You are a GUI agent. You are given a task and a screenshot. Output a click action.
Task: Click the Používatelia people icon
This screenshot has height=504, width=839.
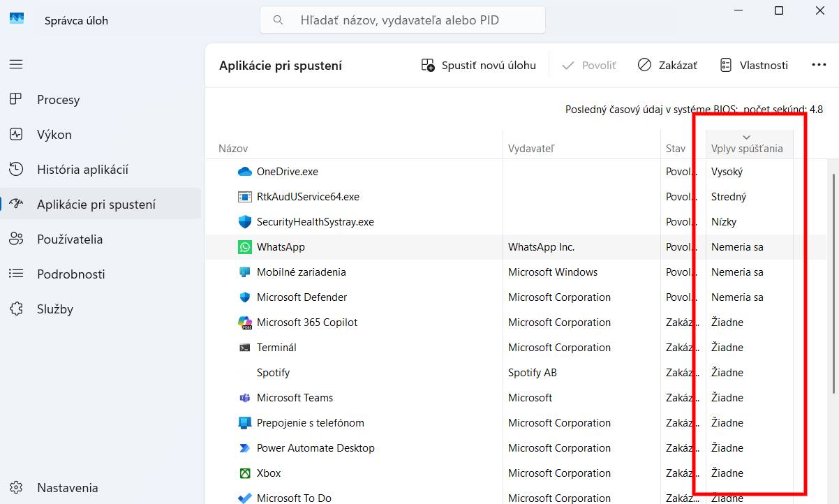tap(16, 239)
